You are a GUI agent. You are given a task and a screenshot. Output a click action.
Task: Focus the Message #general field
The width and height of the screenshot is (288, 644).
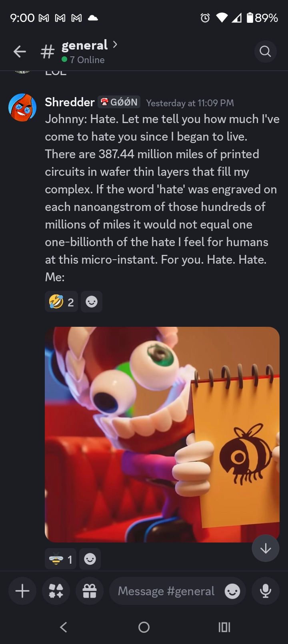[x=166, y=591]
